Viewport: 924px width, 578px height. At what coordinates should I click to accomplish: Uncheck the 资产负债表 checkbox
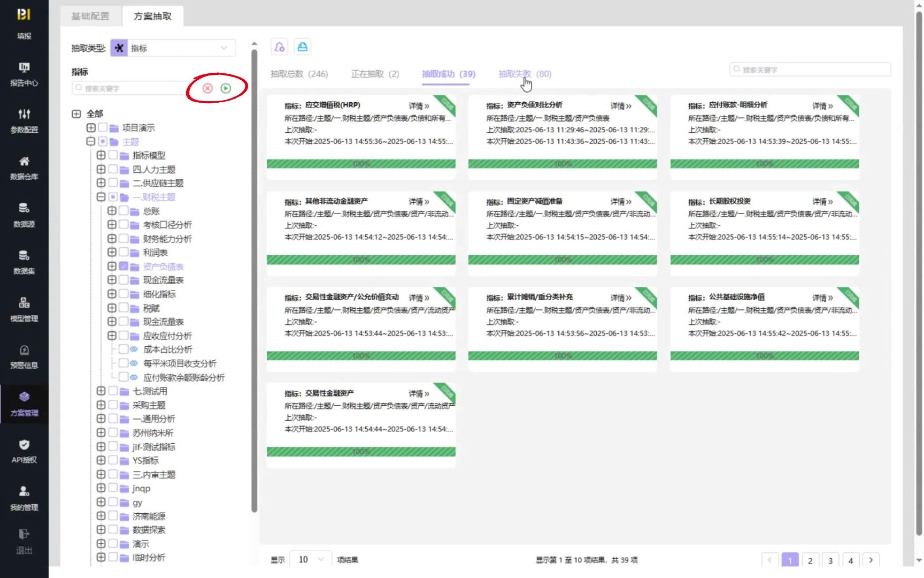124,266
